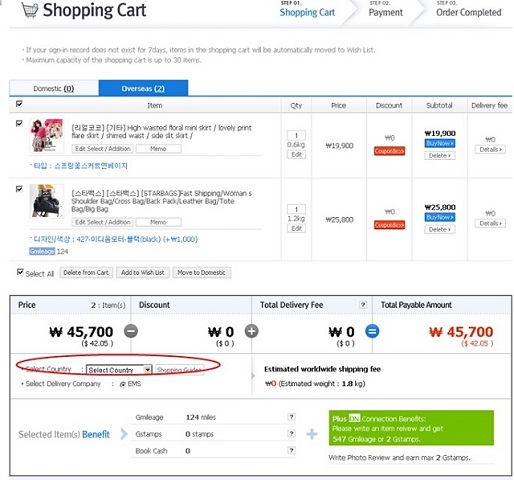The width and height of the screenshot is (514, 480).
Task: Click the floral skirt product thumbnail
Action: coord(46,136)
